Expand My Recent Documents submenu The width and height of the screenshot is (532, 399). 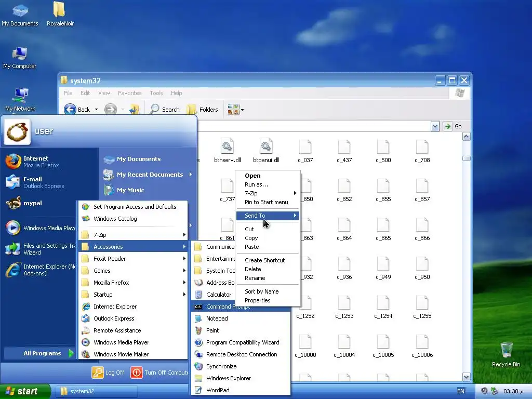point(148,175)
